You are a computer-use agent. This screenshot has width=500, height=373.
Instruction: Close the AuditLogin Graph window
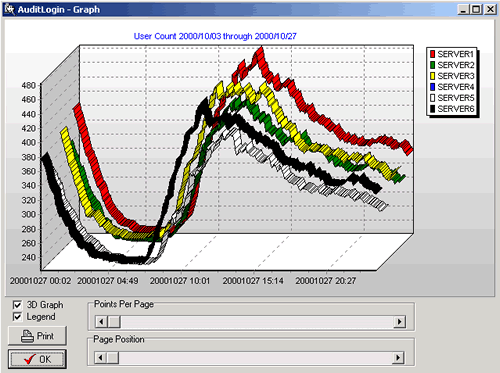click(x=490, y=9)
